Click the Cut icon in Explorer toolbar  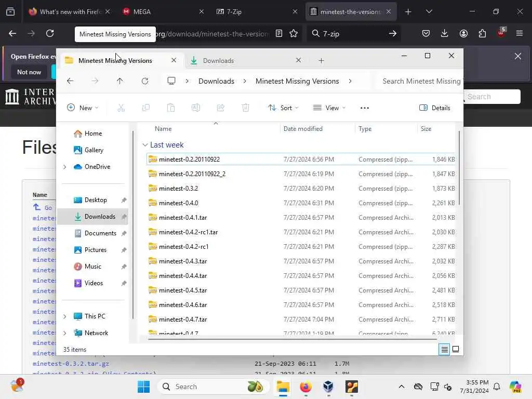tap(121, 108)
